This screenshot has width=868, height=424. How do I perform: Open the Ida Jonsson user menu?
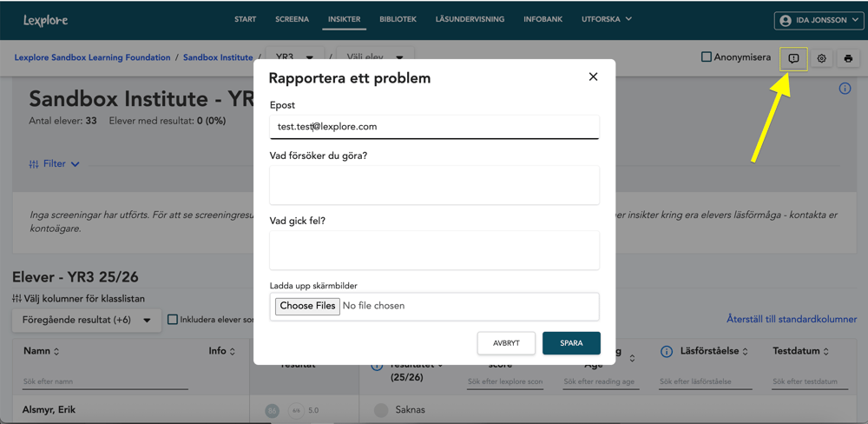[819, 20]
